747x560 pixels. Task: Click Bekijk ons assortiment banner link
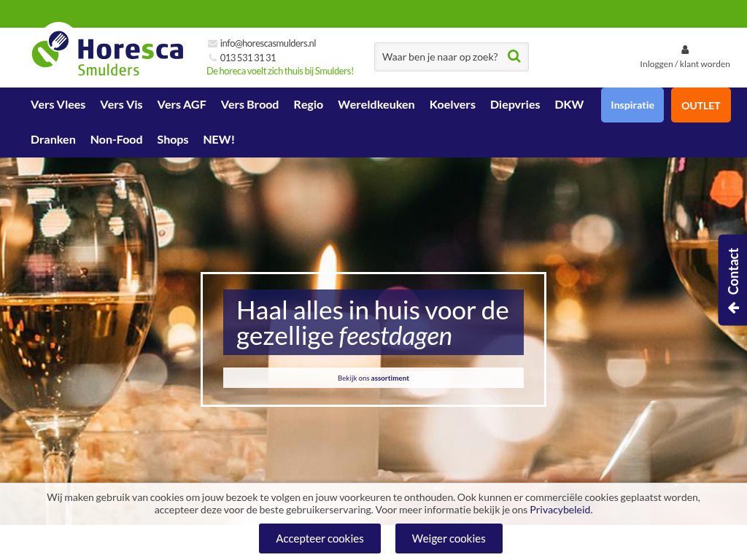tap(373, 378)
